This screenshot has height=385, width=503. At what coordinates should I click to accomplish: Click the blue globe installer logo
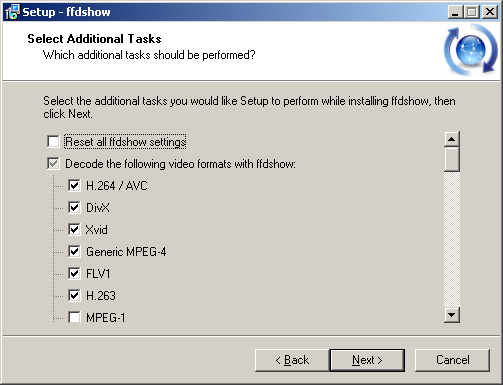pyautogui.click(x=470, y=49)
